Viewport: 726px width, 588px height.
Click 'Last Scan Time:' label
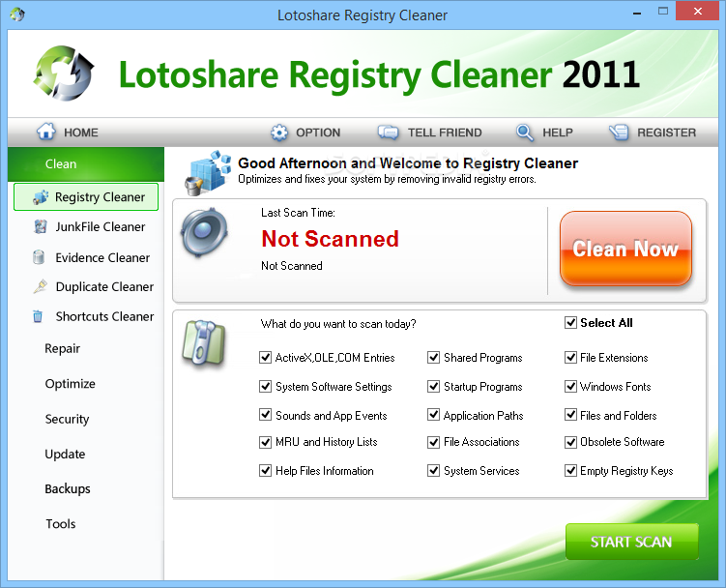tap(298, 213)
